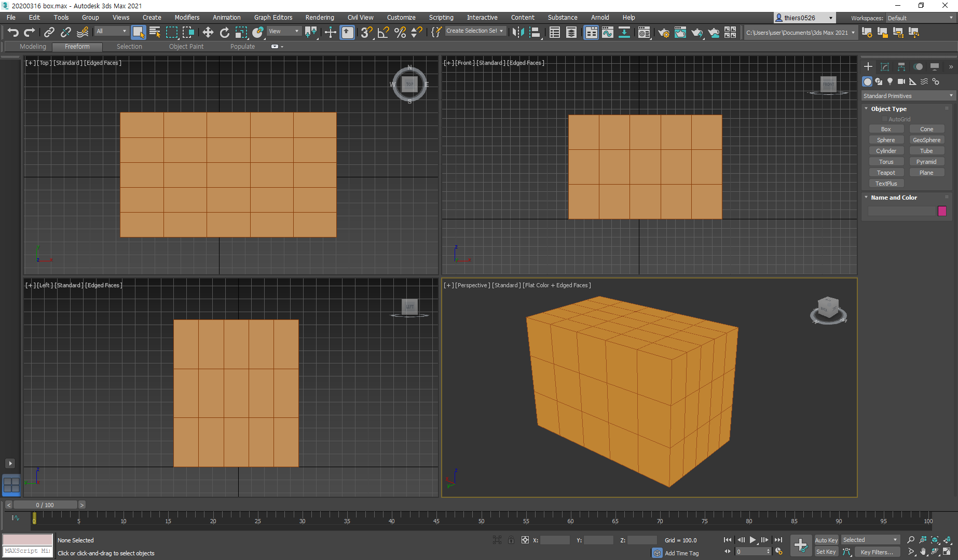Toggle Auto Key animation mode
This screenshot has height=560, width=958.
click(826, 540)
